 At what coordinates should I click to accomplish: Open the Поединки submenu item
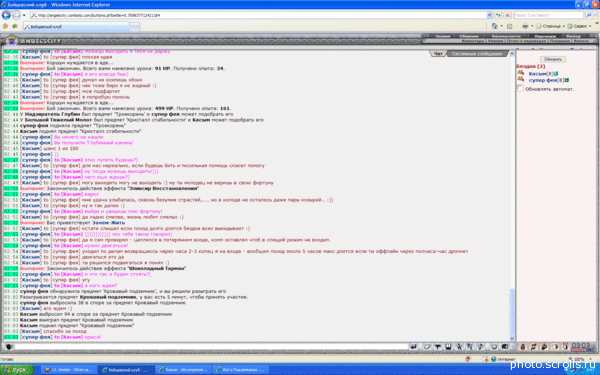coord(559,41)
